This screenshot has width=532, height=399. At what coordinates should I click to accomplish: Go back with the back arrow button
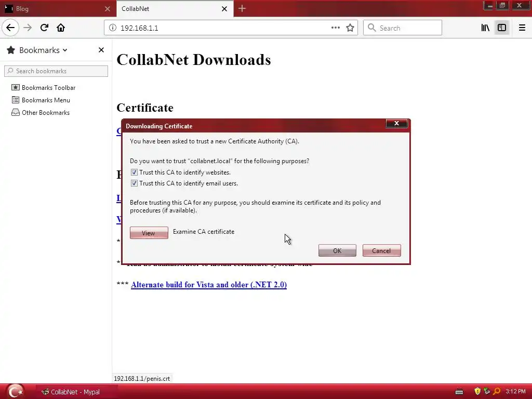coord(10,28)
